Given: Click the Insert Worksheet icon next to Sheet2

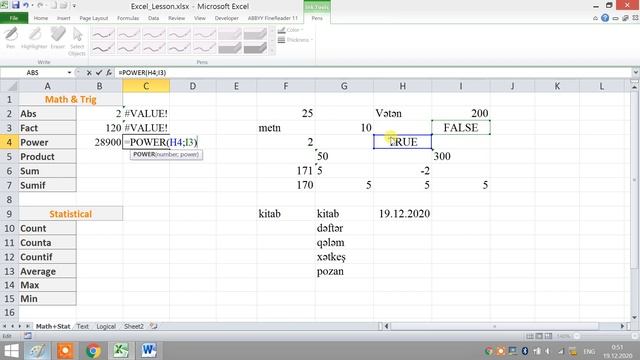Looking at the screenshot, I should click(x=153, y=326).
